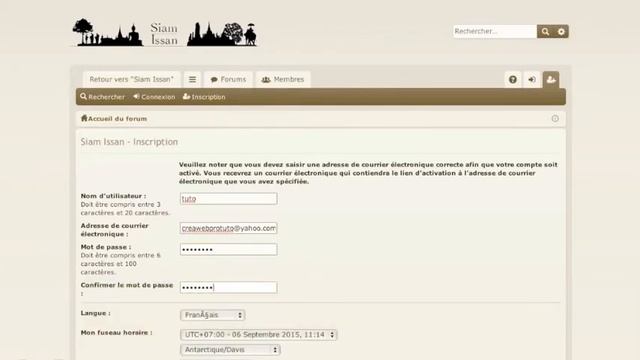Go back via Retour vers "Siam Issan" tab

131,80
